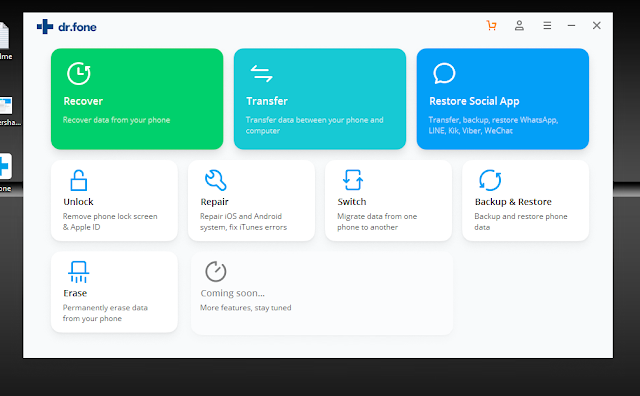Open the Repair wrench icon
Screen dimensions: 640x396
216,180
